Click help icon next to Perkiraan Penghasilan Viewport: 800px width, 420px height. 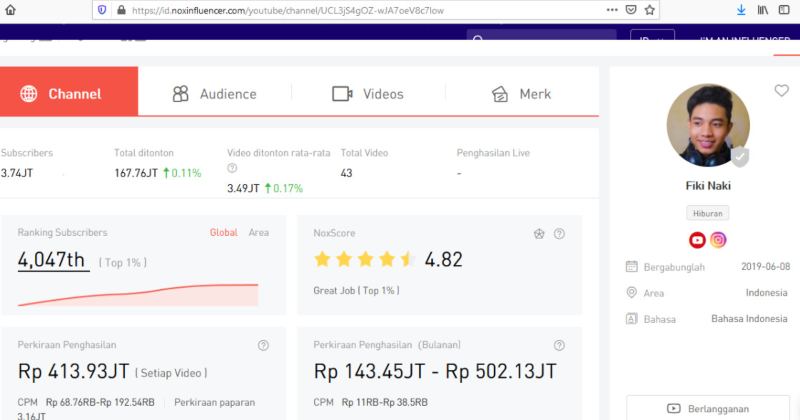point(263,345)
